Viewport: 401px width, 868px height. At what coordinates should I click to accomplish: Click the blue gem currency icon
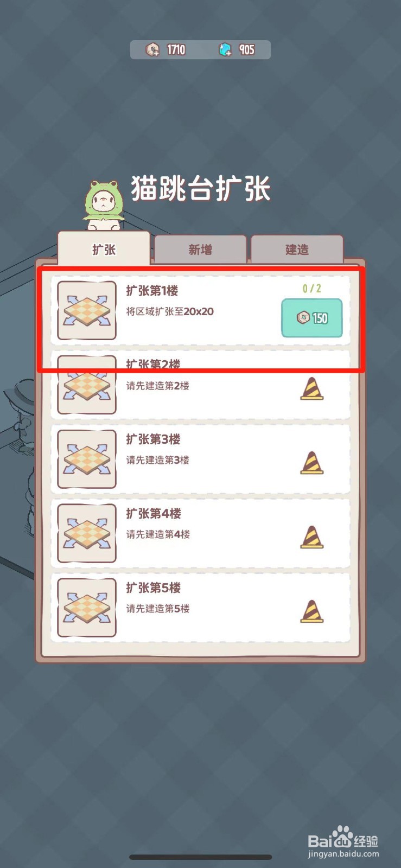[225, 50]
